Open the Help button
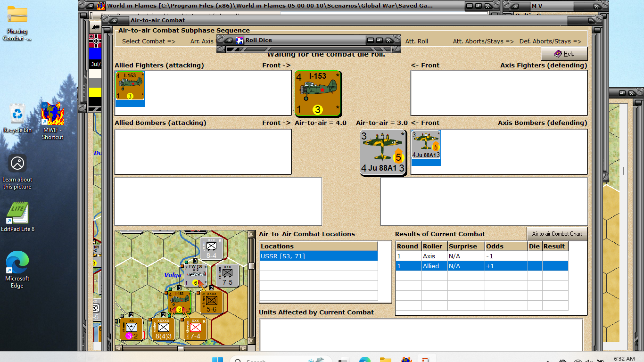This screenshot has width=644, height=362. click(x=564, y=53)
